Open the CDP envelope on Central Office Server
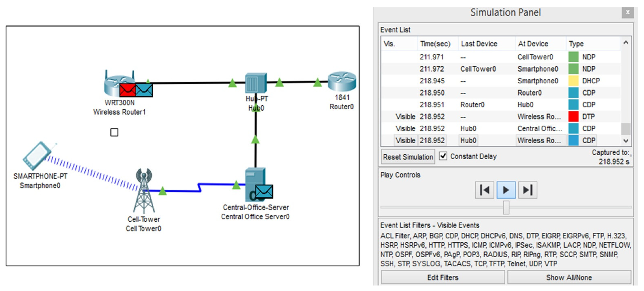Screen dimensions: 644x291 (x=264, y=191)
